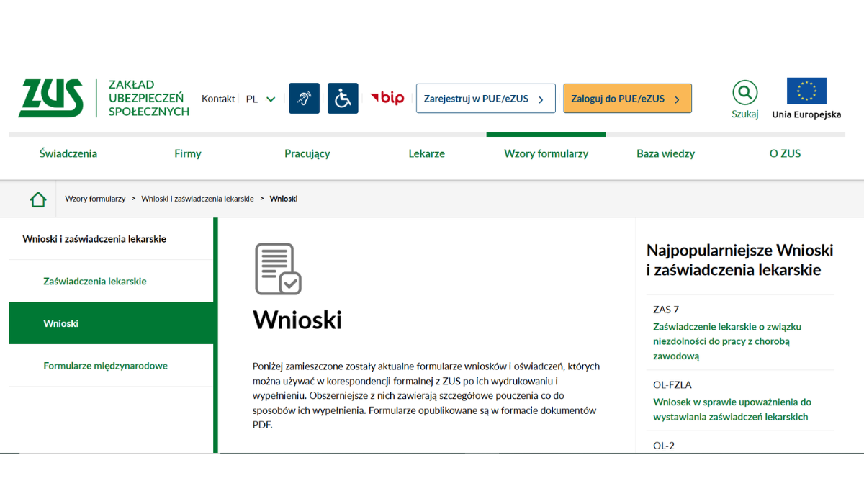Select the highlighted Wnioski sidebar item
864x504 pixels.
112,323
